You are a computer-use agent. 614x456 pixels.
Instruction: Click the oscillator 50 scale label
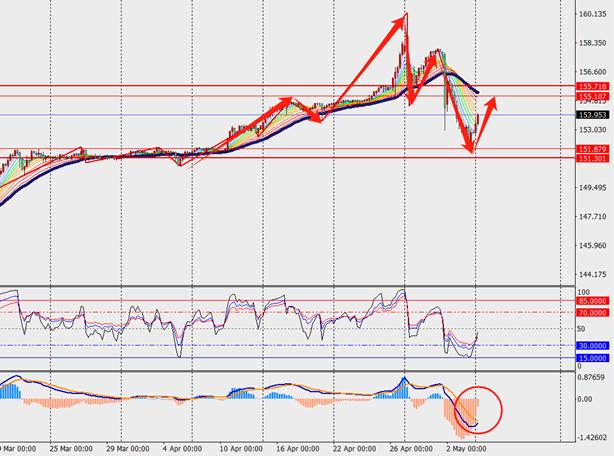tap(581, 329)
